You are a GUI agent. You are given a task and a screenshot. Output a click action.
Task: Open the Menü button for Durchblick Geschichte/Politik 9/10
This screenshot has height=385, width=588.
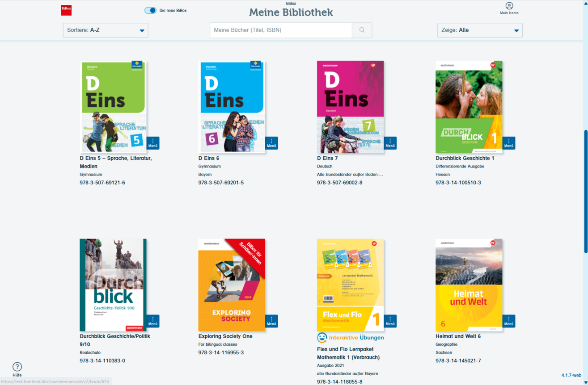(x=153, y=321)
